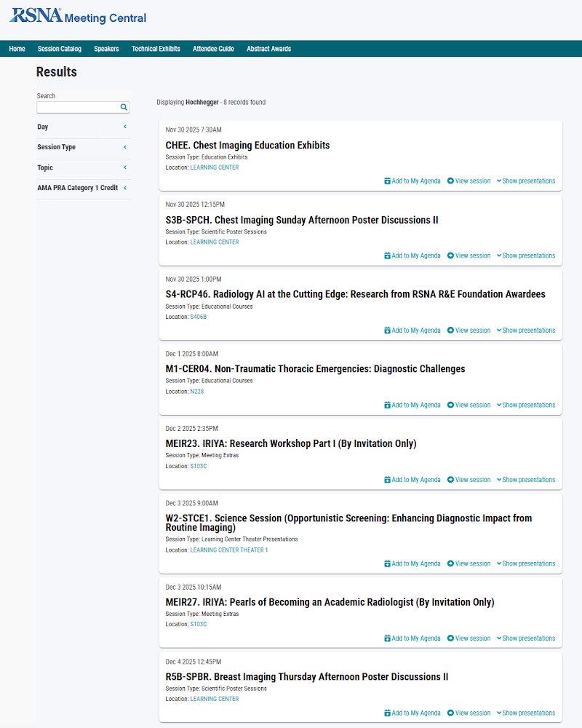The image size is (582, 728).
Task: Open the Home menu item
Action: click(x=17, y=49)
